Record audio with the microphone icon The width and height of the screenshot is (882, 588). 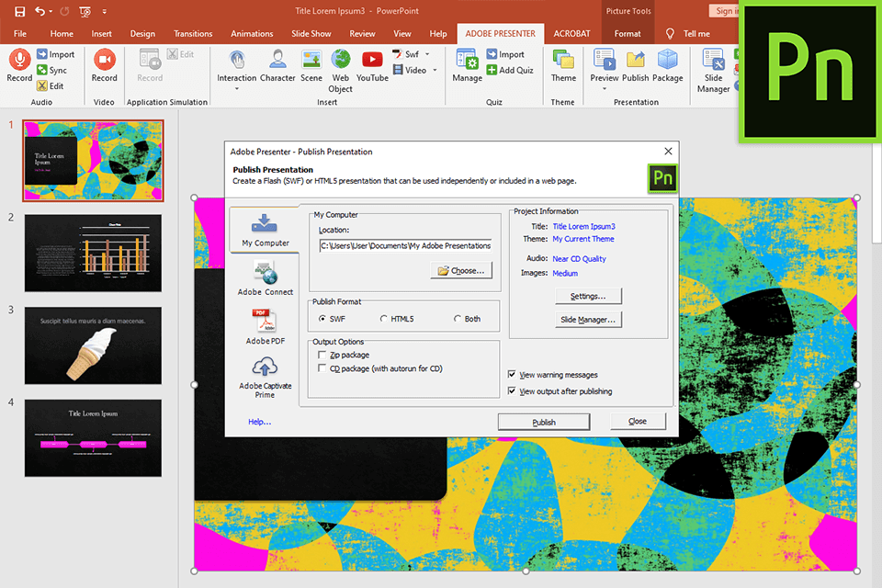19,65
